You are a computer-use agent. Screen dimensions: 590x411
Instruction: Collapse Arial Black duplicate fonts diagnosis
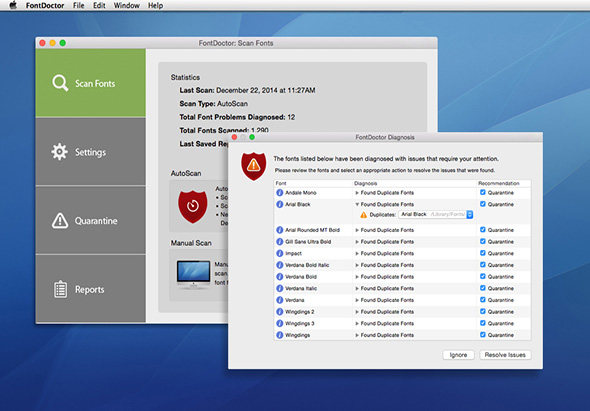tap(357, 204)
